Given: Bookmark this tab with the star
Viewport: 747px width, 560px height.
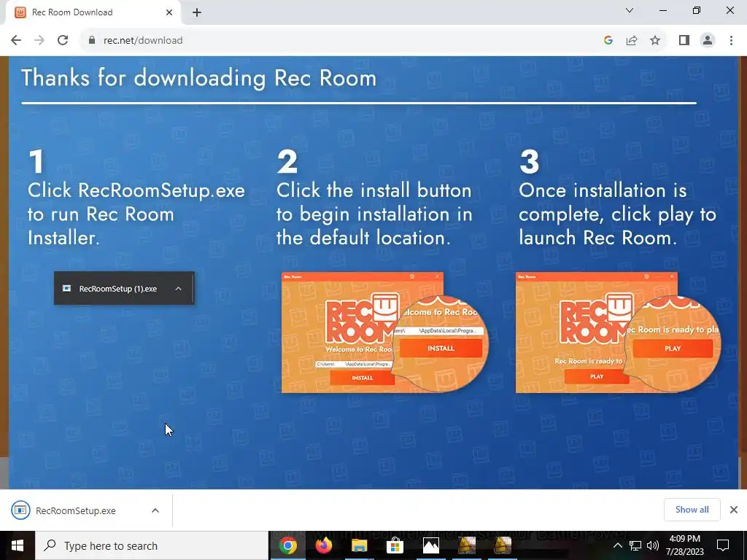Looking at the screenshot, I should click(x=655, y=41).
